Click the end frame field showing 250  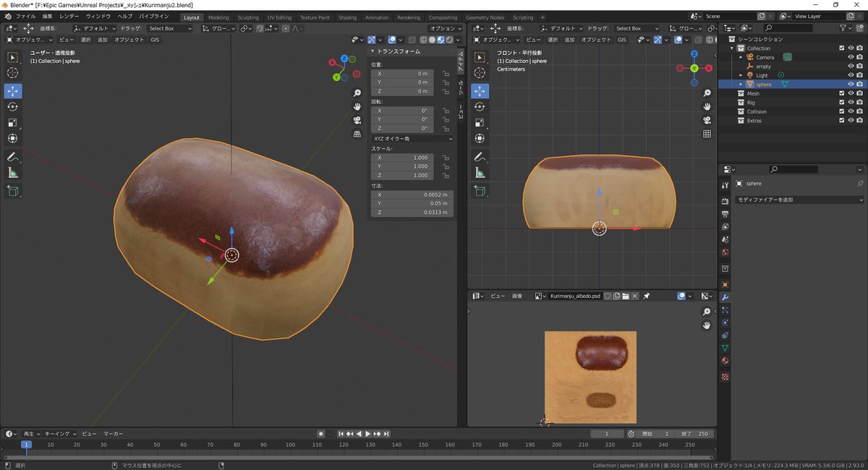[x=695, y=434]
